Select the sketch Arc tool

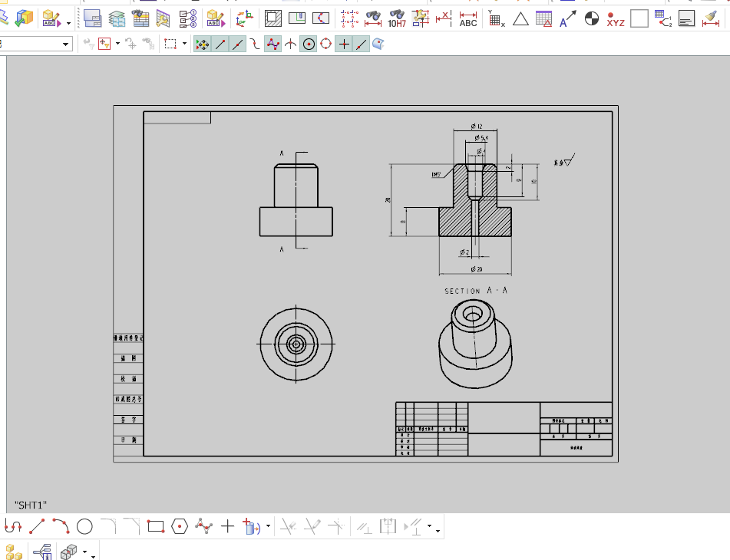61,526
